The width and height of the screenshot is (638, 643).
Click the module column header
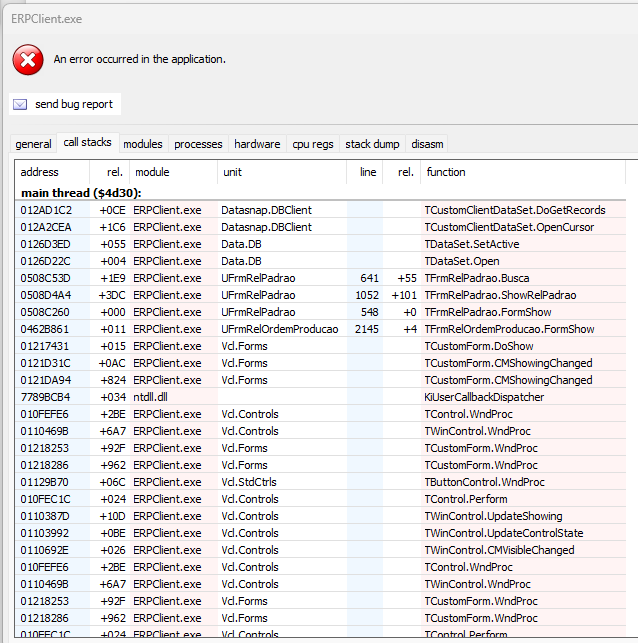coord(152,172)
